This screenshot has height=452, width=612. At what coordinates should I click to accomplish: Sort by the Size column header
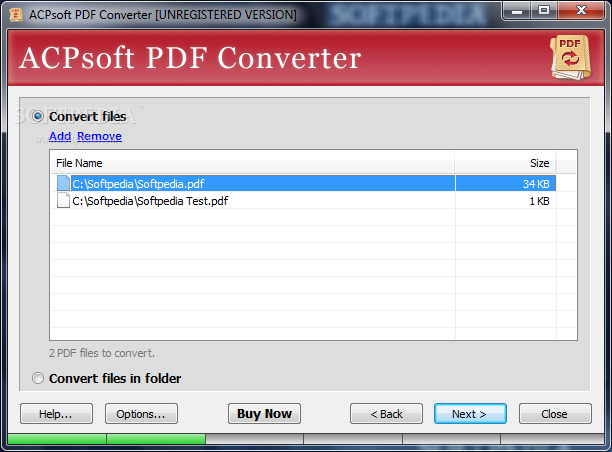click(x=505, y=163)
